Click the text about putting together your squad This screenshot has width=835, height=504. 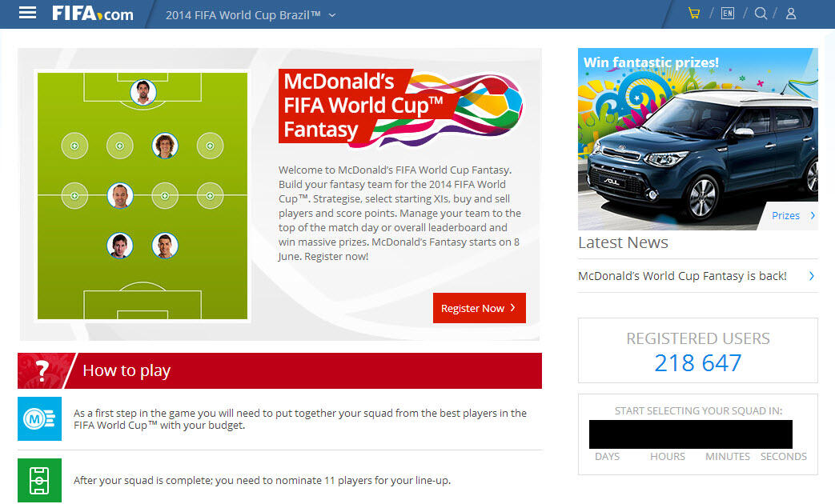tap(299, 419)
